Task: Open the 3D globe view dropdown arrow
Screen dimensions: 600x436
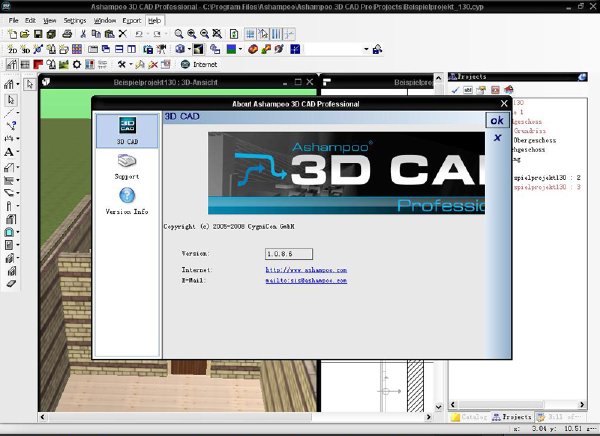Action: pos(189,49)
